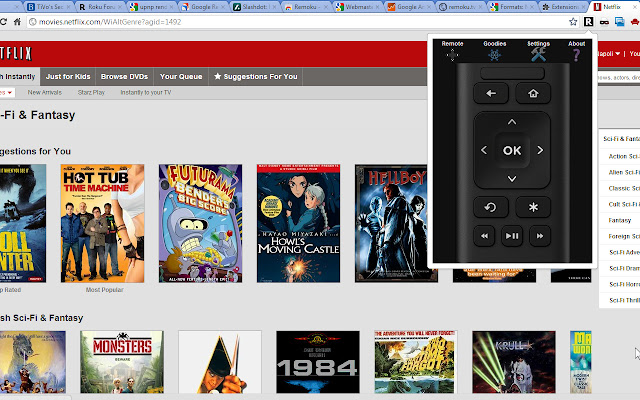The image size is (640, 400).
Task: Click the remote's up arrow
Action: pos(512,122)
